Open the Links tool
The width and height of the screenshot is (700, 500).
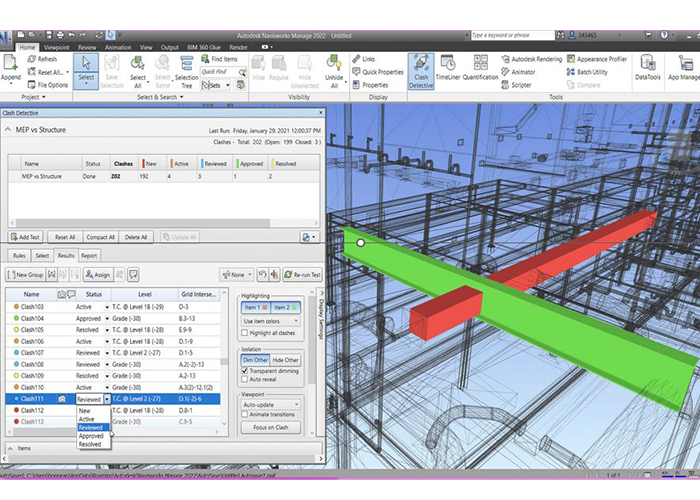364,59
